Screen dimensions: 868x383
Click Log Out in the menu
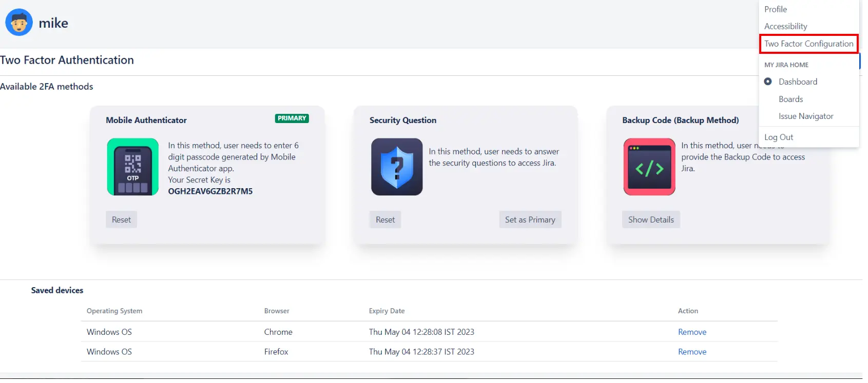click(x=779, y=137)
